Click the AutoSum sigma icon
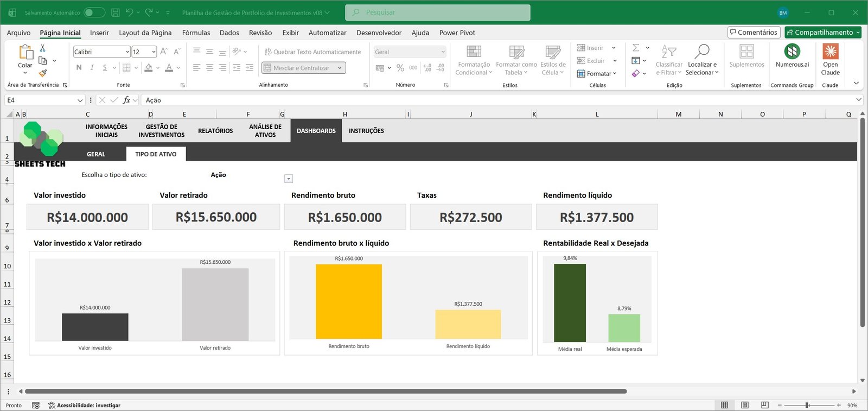868x411 pixels. (636, 48)
